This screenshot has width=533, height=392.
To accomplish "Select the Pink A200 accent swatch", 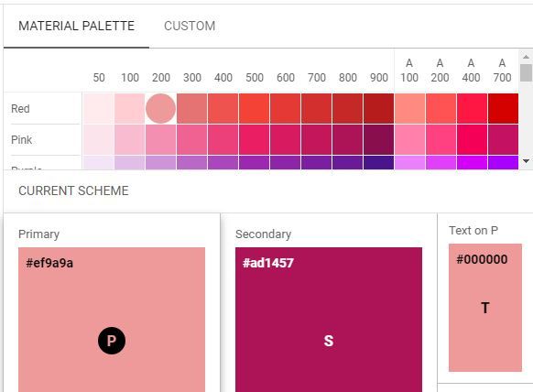I will [x=441, y=139].
